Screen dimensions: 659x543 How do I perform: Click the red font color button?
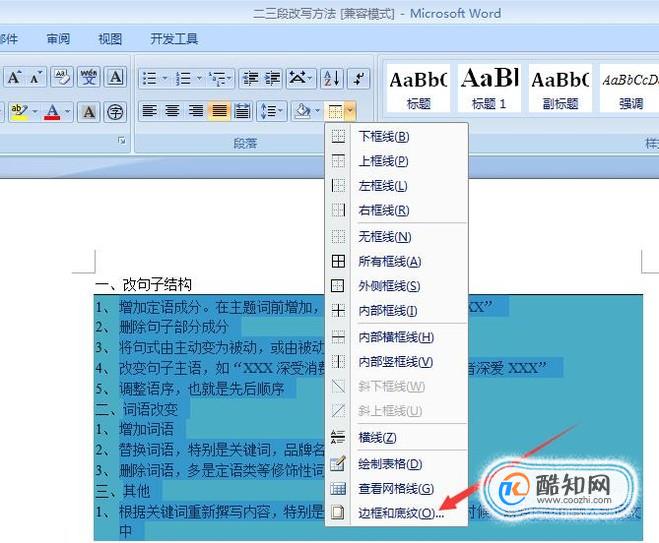[x=52, y=112]
